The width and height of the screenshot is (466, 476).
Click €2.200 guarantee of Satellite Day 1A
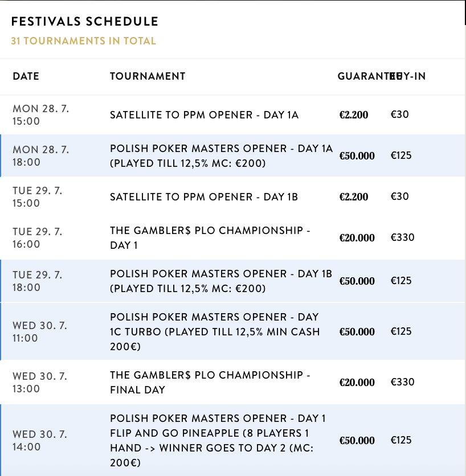click(354, 115)
